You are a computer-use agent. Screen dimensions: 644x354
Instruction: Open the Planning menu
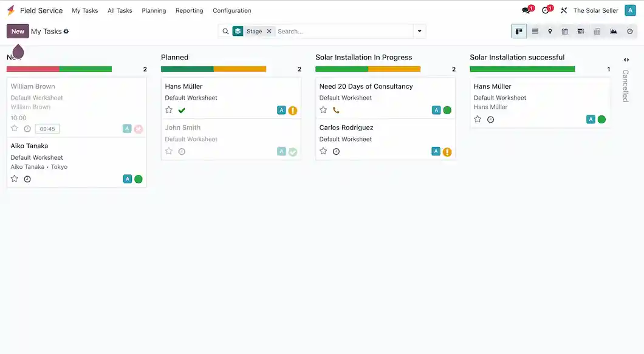154,10
